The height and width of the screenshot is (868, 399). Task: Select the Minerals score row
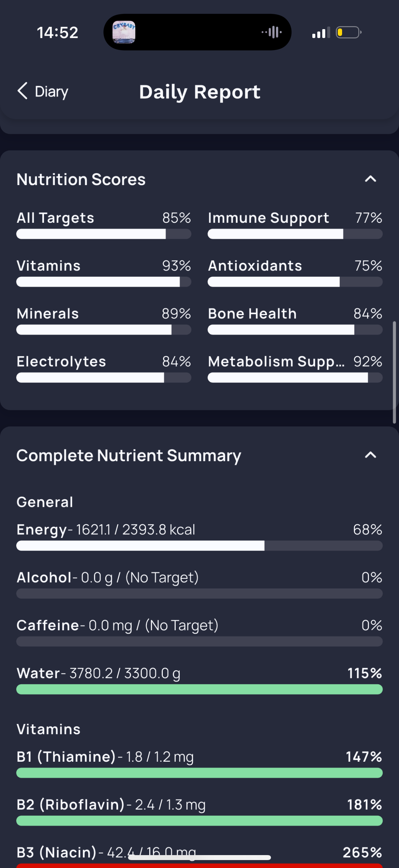tap(104, 320)
